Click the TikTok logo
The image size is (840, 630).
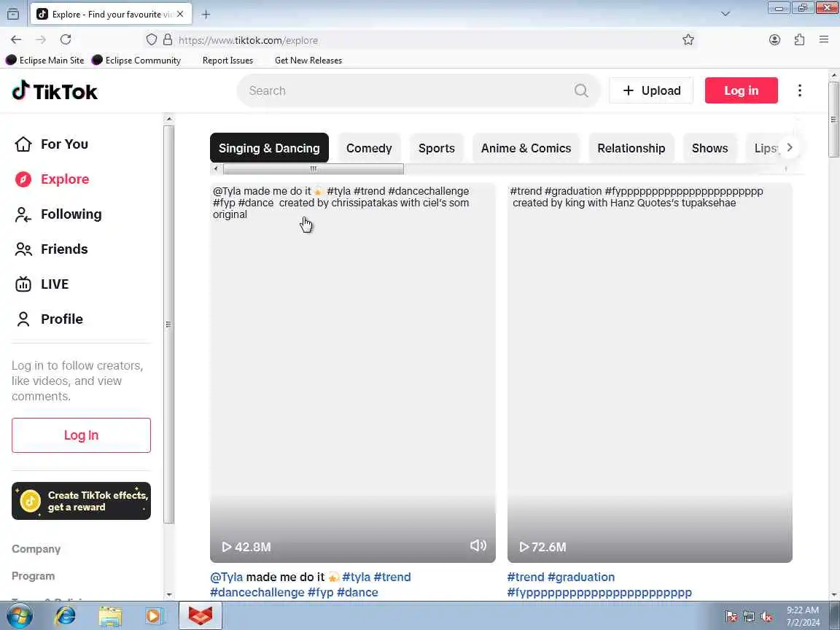click(x=55, y=91)
